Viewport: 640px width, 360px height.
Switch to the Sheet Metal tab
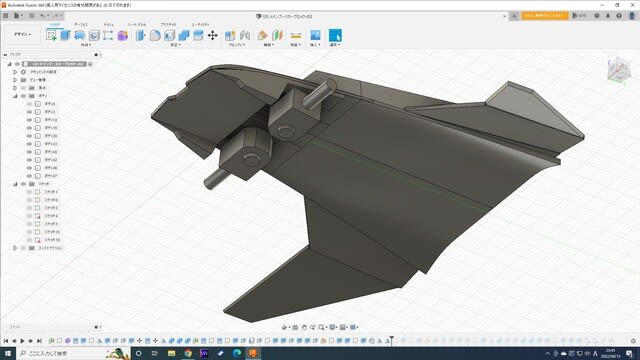coord(137,24)
